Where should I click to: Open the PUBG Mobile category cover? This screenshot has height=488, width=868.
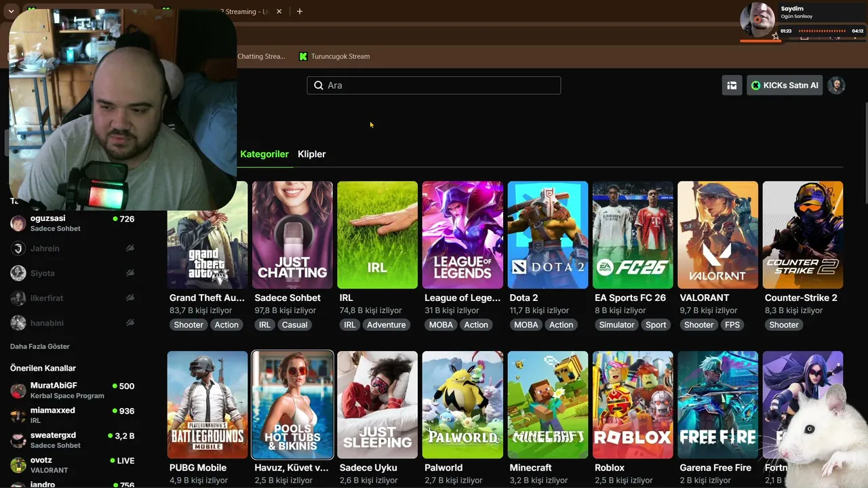pyautogui.click(x=208, y=405)
